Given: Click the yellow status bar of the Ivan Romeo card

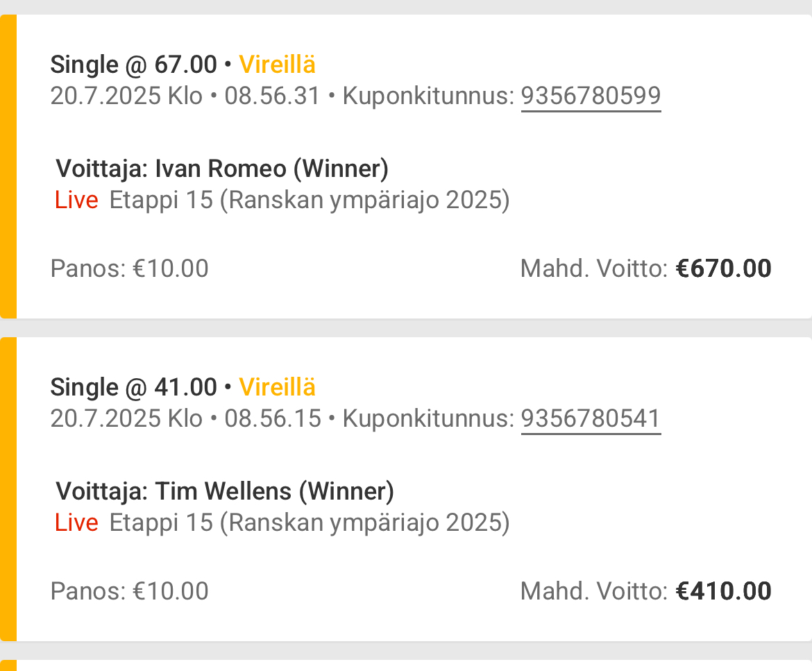Looking at the screenshot, I should [8, 167].
